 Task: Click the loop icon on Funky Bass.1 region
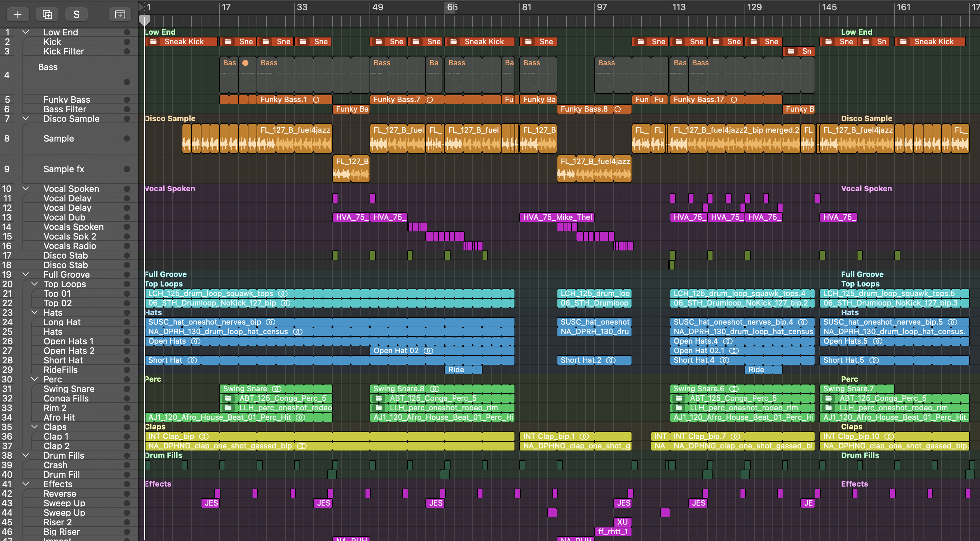(316, 100)
